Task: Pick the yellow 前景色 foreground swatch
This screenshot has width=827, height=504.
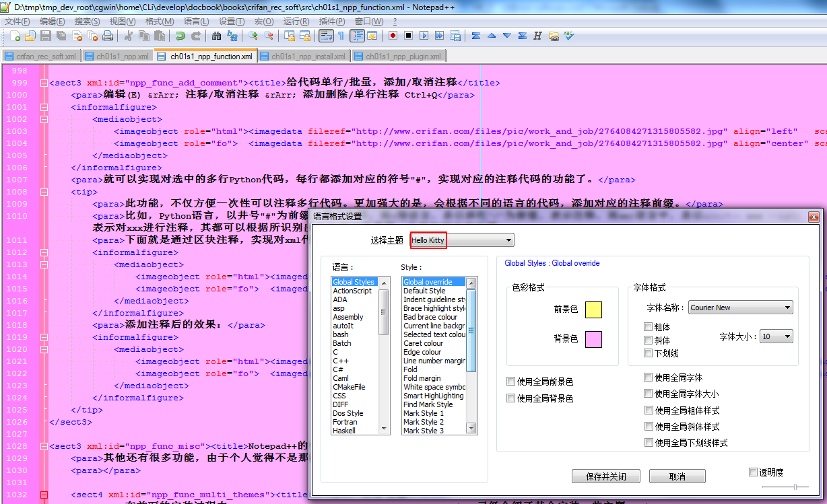Action: pyautogui.click(x=593, y=310)
